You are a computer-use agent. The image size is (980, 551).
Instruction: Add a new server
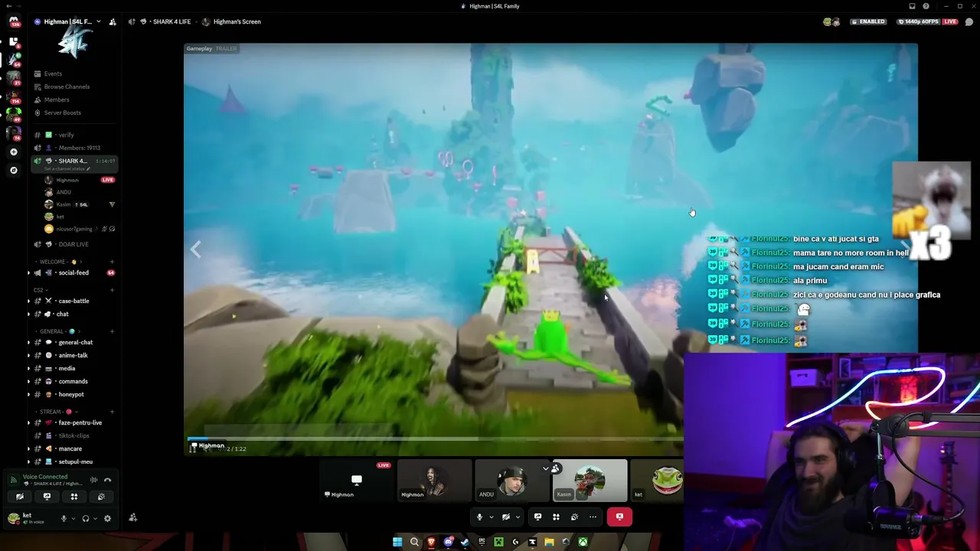13,152
